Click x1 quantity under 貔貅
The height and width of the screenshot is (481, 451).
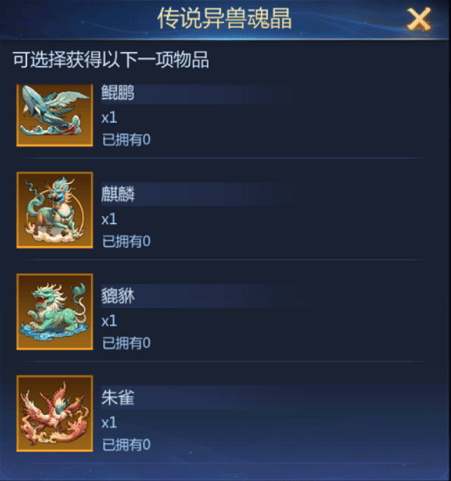pos(109,321)
